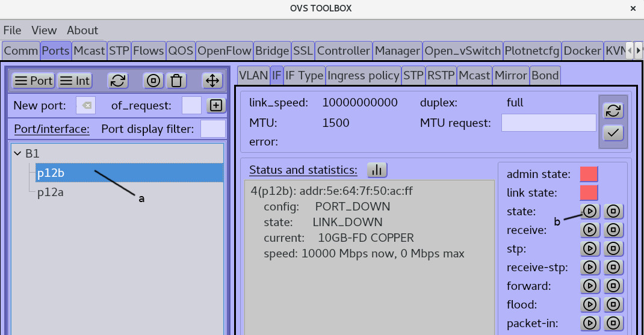Switch to the OpenFlow tab
The height and width of the screenshot is (335, 644).
point(224,51)
